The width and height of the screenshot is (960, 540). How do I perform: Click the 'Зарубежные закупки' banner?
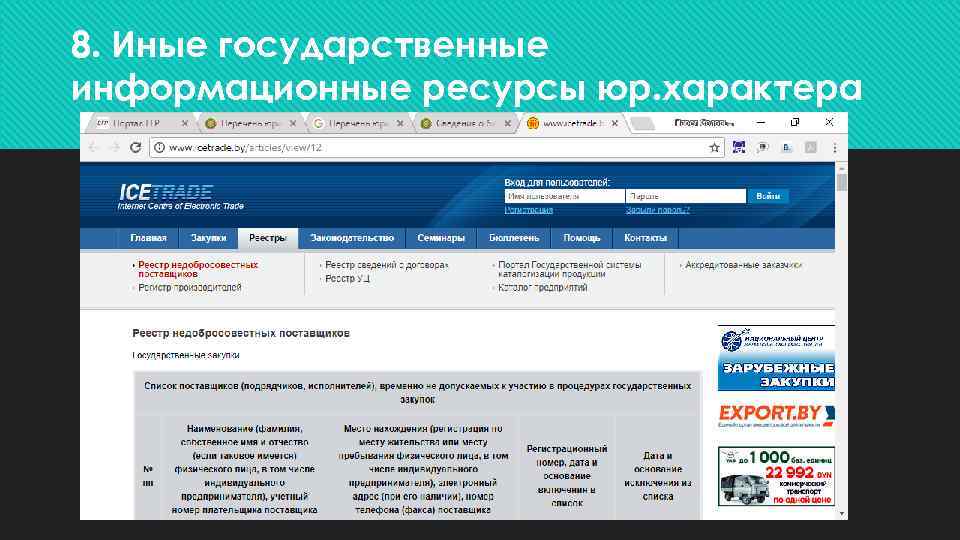point(776,358)
